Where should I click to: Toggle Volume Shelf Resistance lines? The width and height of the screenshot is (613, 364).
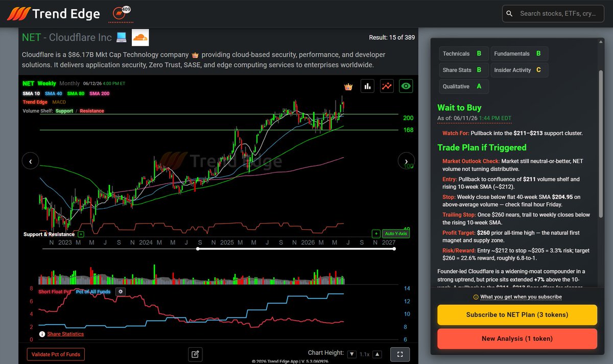click(92, 111)
